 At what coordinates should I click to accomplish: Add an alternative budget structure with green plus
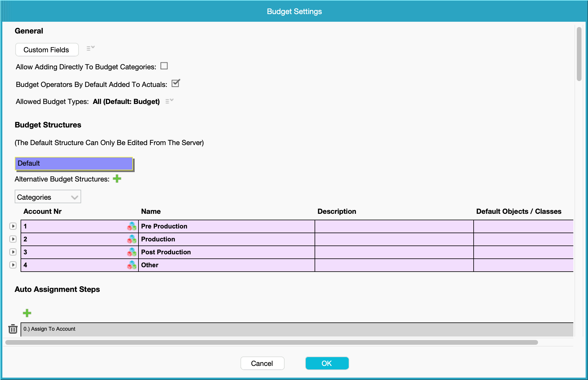click(x=117, y=179)
